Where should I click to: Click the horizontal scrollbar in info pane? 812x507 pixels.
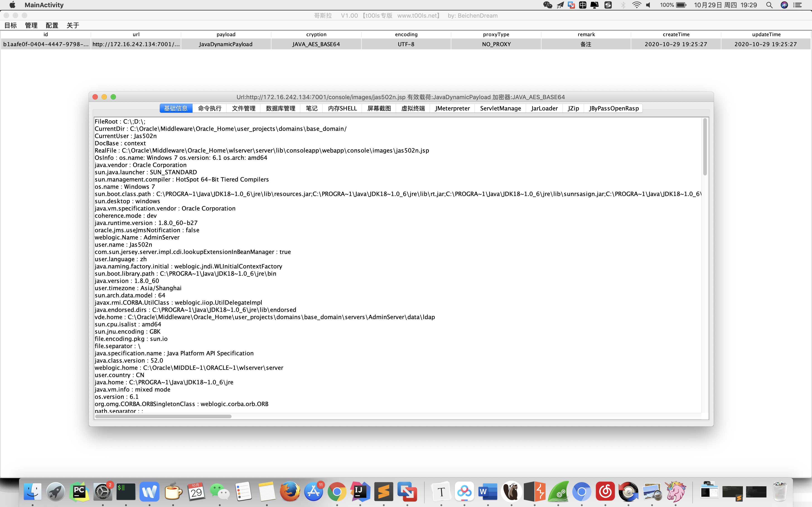point(163,416)
